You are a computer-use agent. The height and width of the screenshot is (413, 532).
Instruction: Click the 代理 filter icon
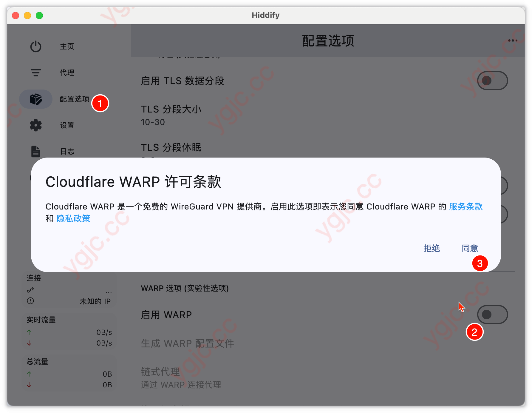tap(35, 73)
